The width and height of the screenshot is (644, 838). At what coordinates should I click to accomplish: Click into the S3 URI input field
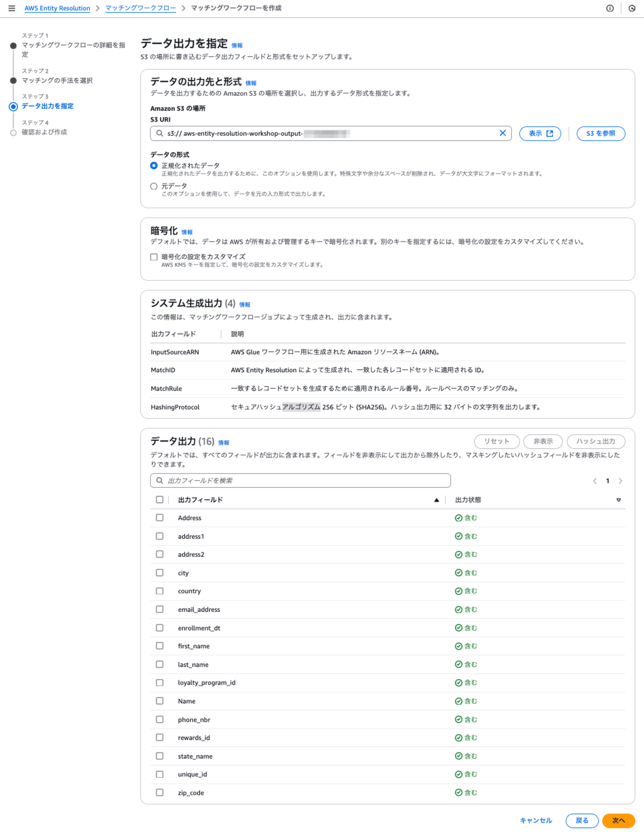[331, 133]
